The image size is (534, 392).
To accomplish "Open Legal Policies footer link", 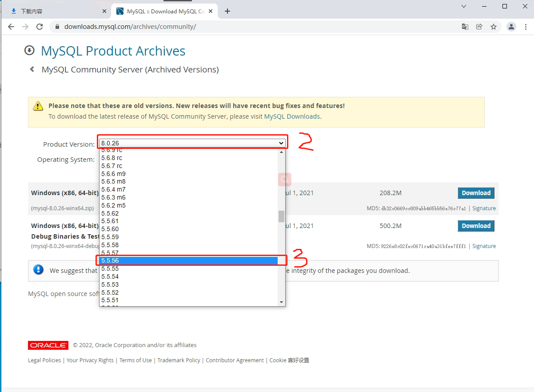I will 44,360.
